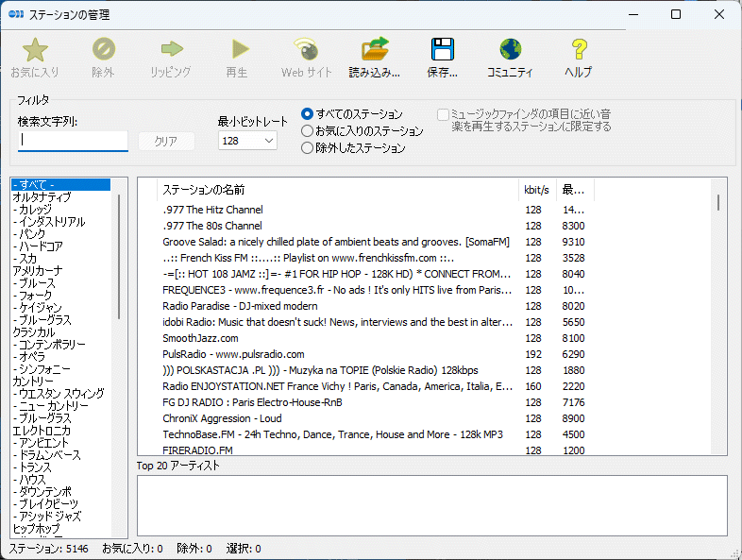Open the コミュニティ globe icon
This screenshot has width=742, height=560.
(510, 49)
